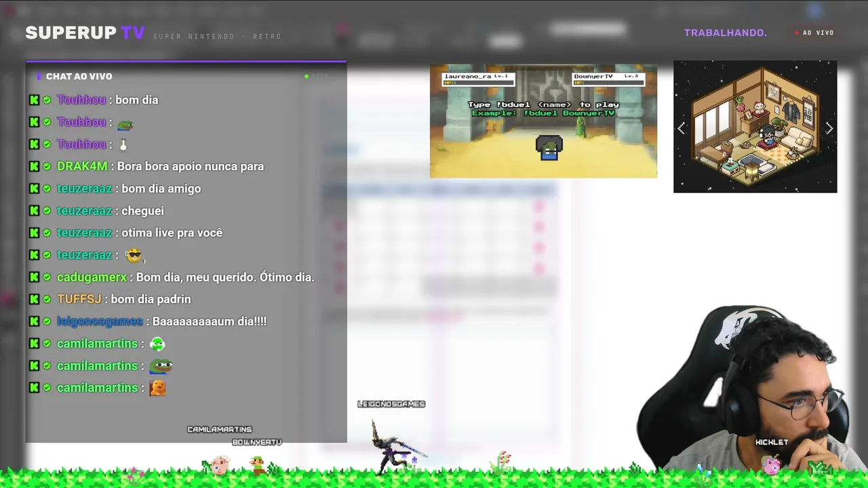The image size is (868, 488).
Task: Click Touhhou's name beside 'bom dia'
Action: tap(81, 100)
